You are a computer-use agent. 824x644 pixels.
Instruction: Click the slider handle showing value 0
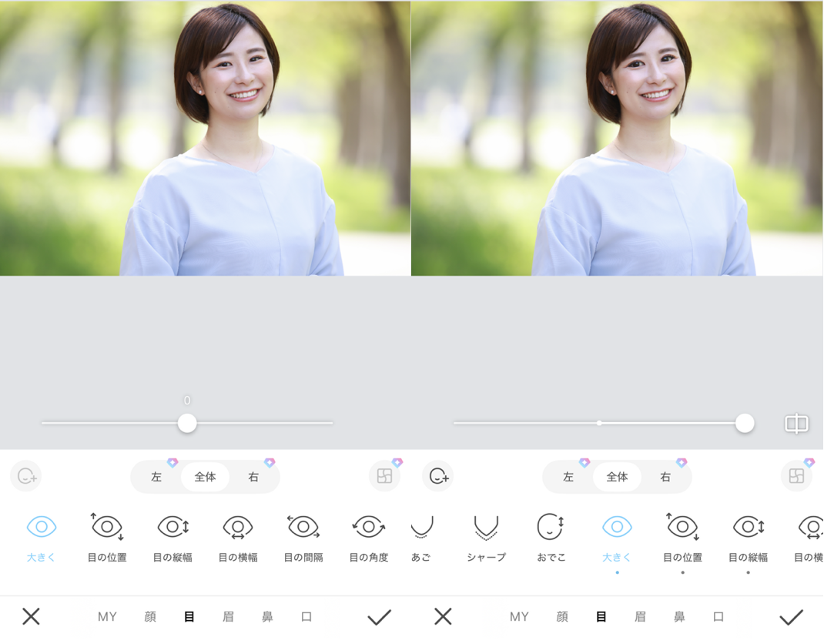187,423
